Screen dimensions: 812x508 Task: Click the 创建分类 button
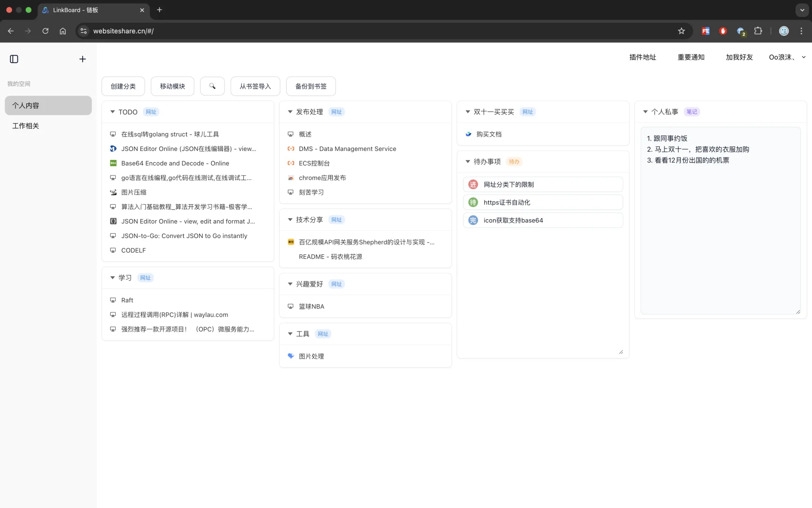(x=123, y=86)
